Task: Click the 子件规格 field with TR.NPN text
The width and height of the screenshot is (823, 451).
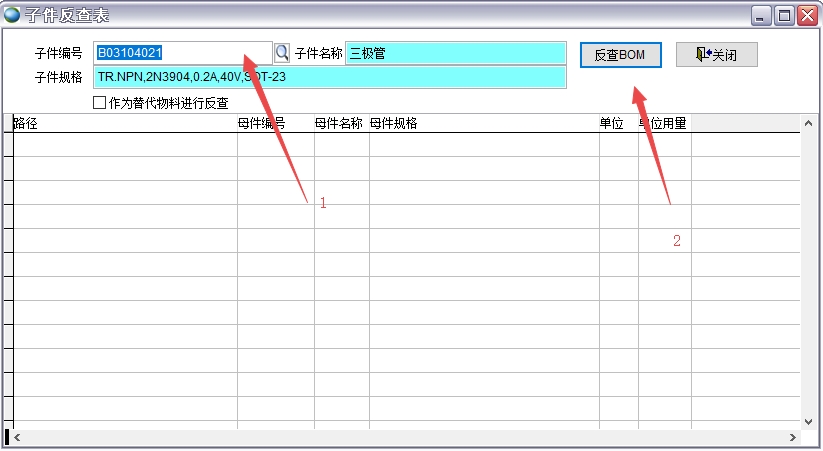Action: 329,77
